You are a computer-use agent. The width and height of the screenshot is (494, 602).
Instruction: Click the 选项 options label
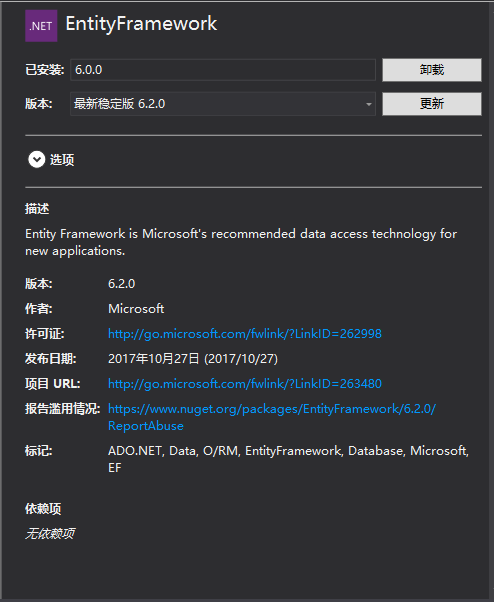click(x=62, y=160)
